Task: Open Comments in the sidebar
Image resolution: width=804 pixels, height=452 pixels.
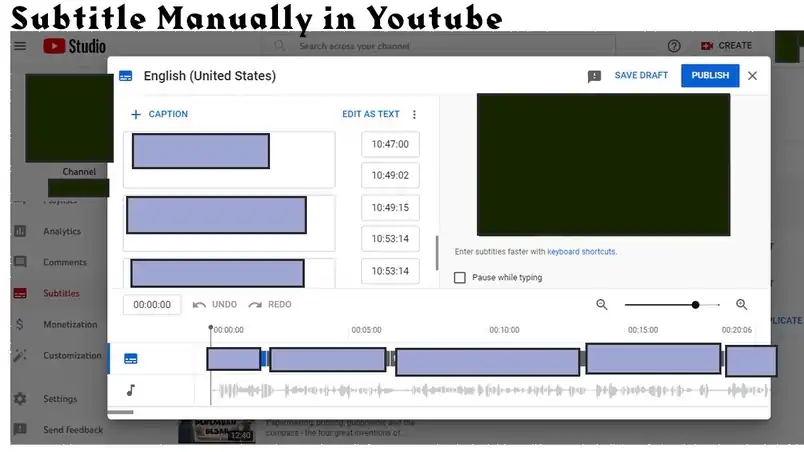Action: coord(65,262)
